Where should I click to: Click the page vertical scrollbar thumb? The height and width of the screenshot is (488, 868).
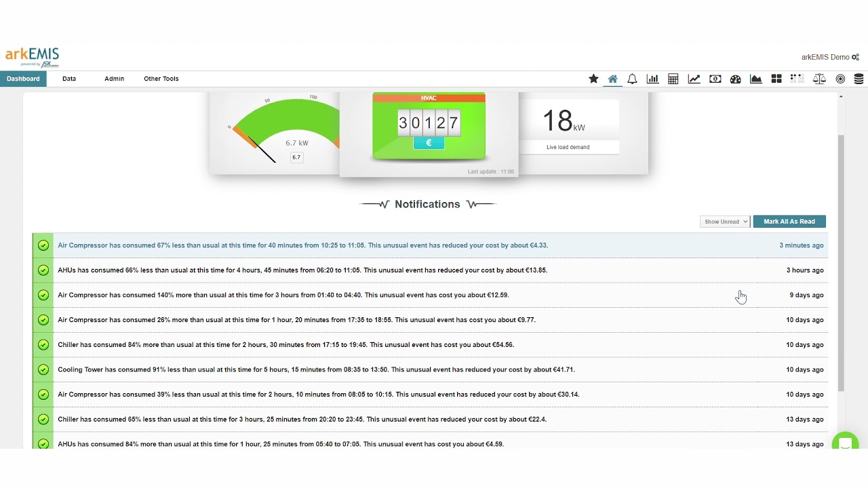pos(841,263)
